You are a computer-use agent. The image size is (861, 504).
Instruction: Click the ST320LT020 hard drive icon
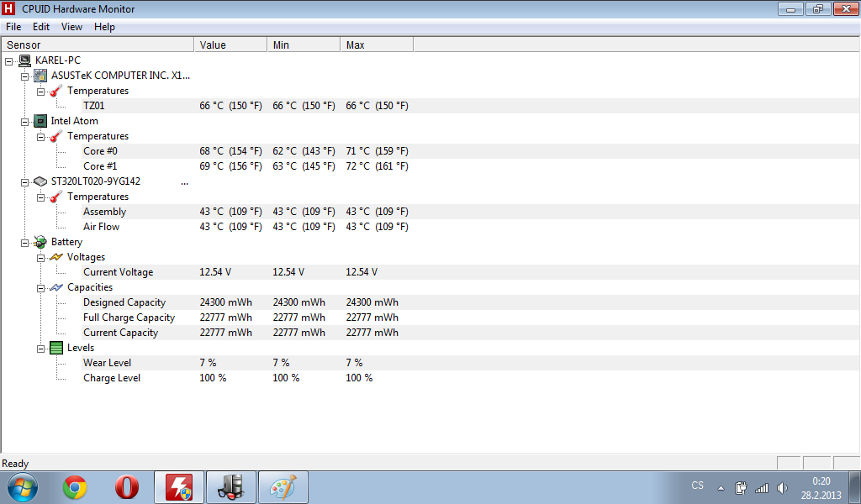pos(40,181)
